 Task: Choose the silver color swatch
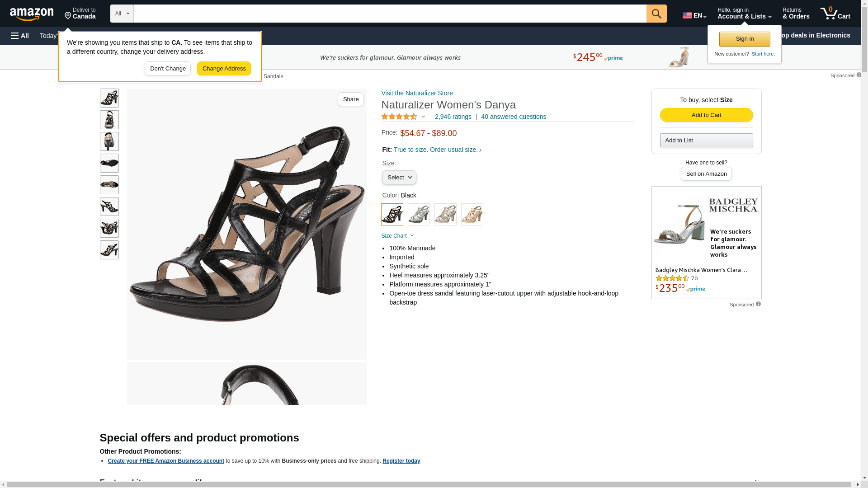click(419, 215)
